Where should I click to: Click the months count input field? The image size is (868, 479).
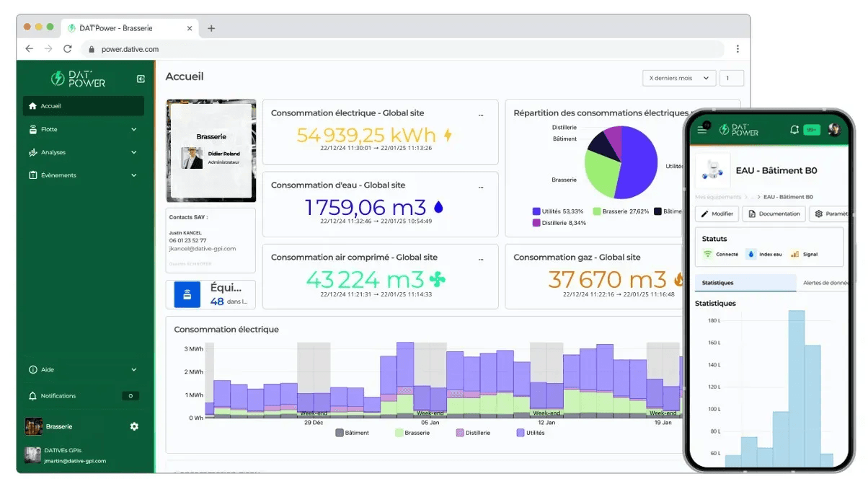(732, 78)
